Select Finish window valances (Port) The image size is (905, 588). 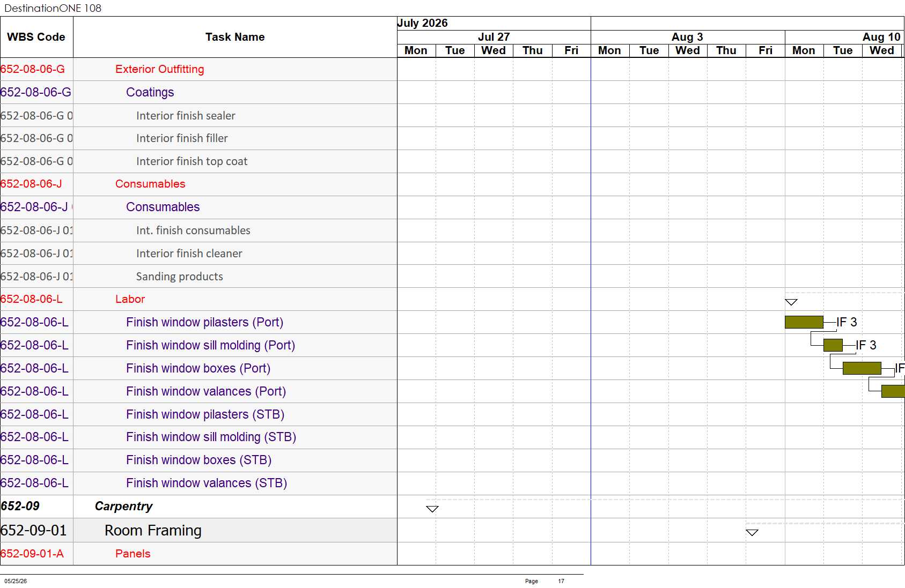point(206,391)
